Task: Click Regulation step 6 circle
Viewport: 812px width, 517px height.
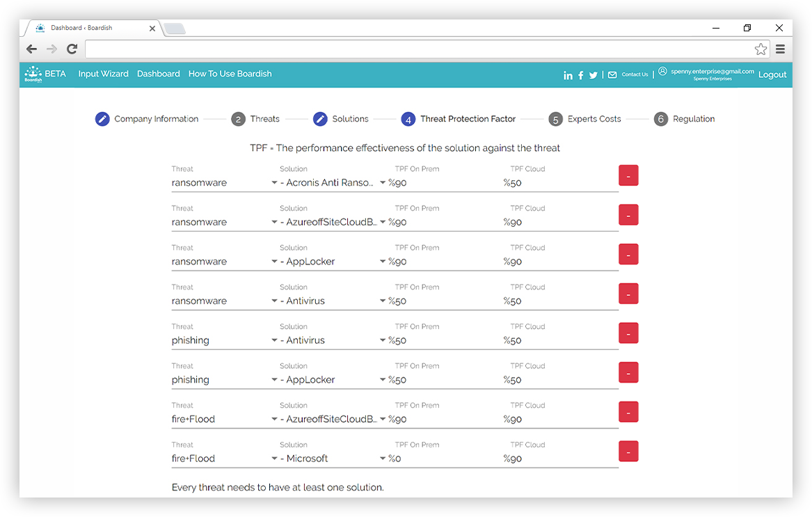Action: pyautogui.click(x=661, y=119)
